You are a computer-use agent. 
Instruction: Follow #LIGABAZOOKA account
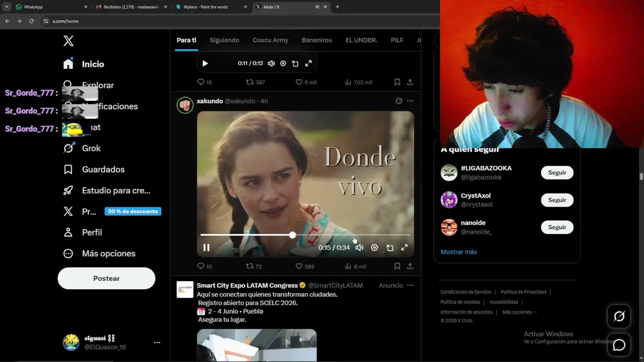coord(557,172)
